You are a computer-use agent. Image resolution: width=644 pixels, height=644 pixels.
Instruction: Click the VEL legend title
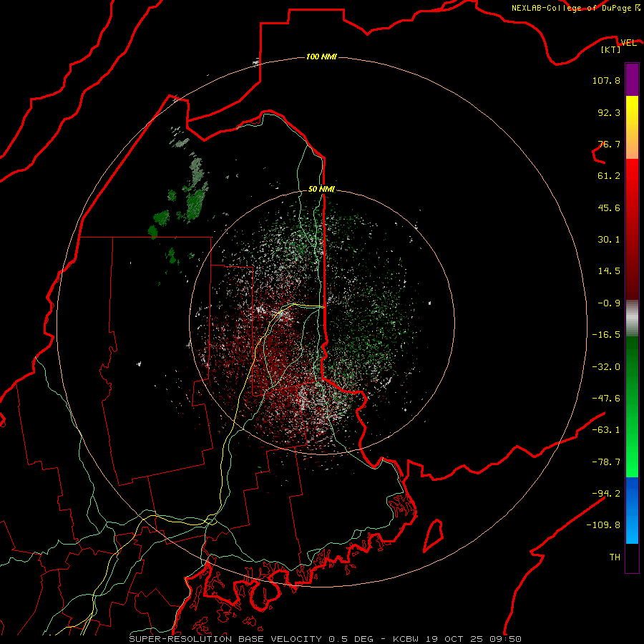click(628, 42)
